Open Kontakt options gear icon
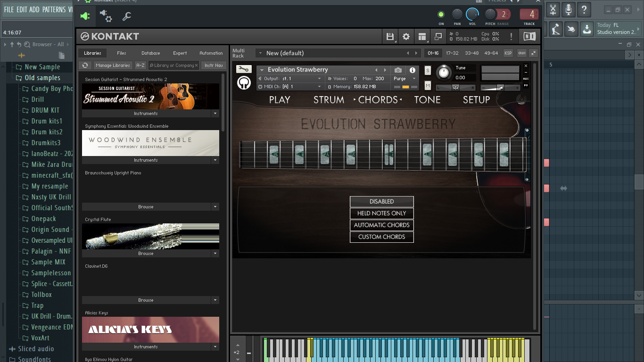Screen dimensions: 644x362 [406, 37]
